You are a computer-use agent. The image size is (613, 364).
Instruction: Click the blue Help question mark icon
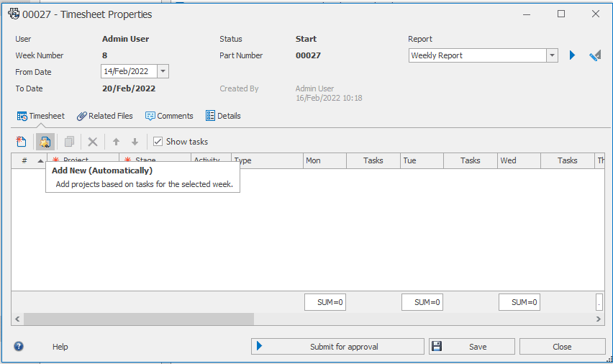click(x=19, y=346)
